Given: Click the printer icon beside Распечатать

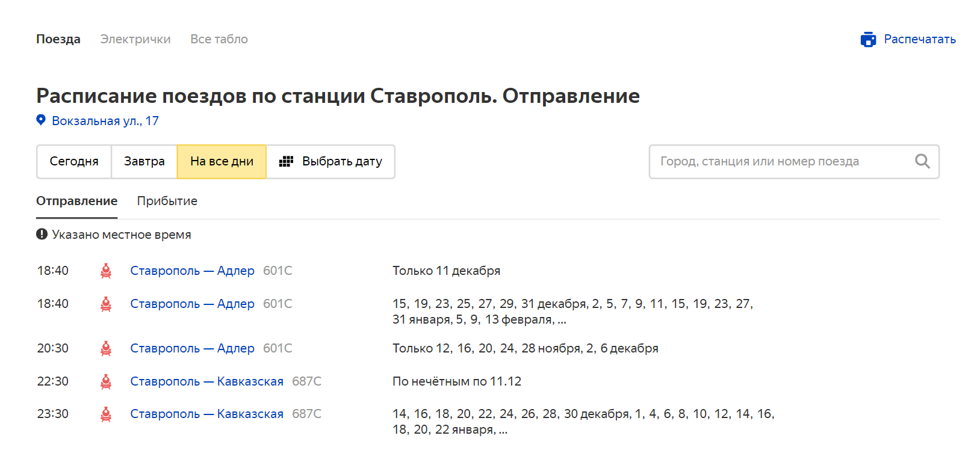Looking at the screenshot, I should click(868, 40).
